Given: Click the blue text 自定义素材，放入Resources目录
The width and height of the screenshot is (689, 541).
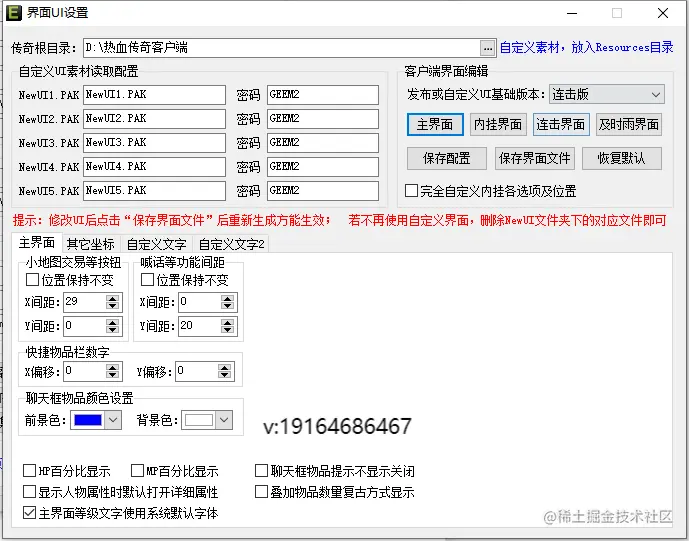Looking at the screenshot, I should [x=586, y=47].
